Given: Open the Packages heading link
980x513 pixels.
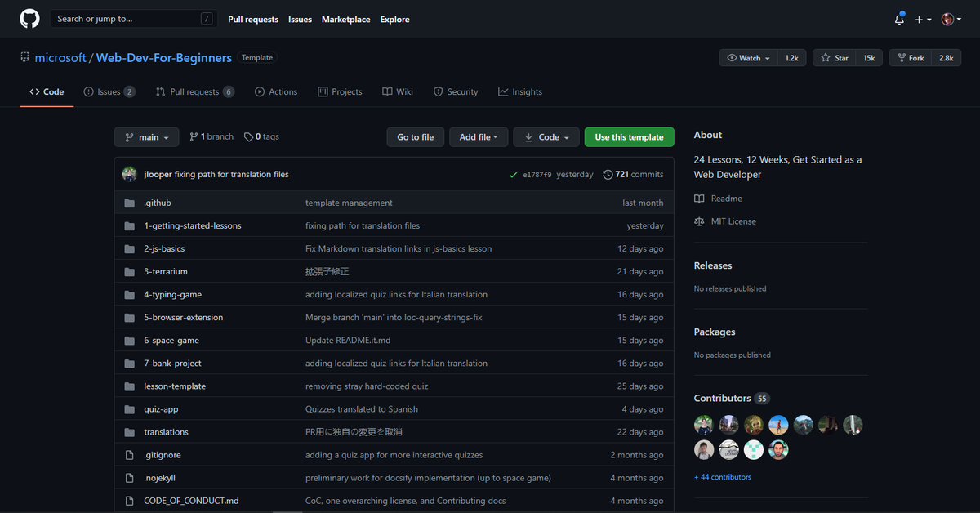Looking at the screenshot, I should point(715,332).
